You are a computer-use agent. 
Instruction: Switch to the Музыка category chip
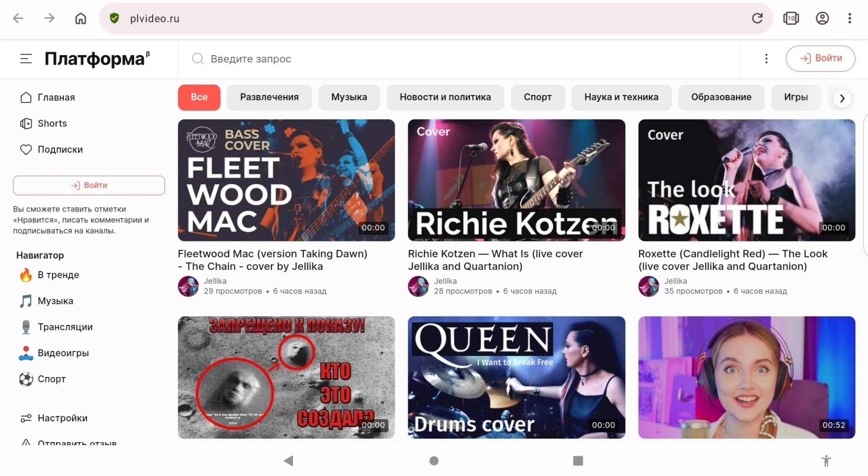tap(349, 97)
